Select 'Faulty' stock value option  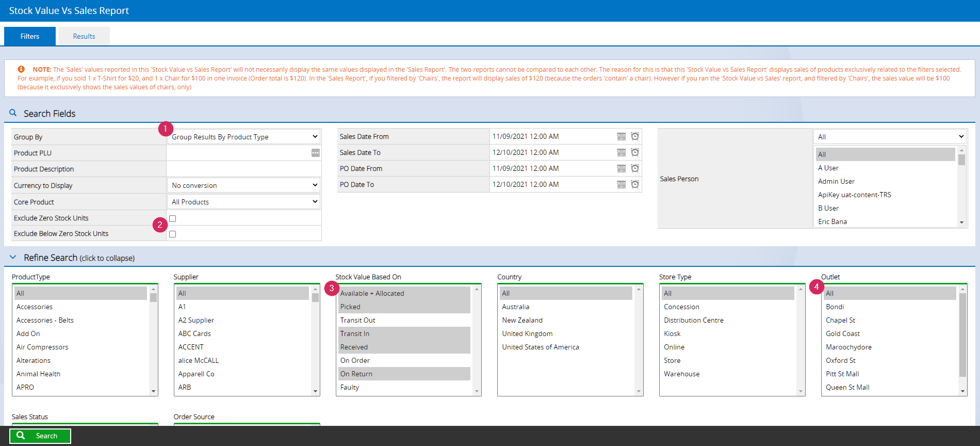pyautogui.click(x=404, y=387)
